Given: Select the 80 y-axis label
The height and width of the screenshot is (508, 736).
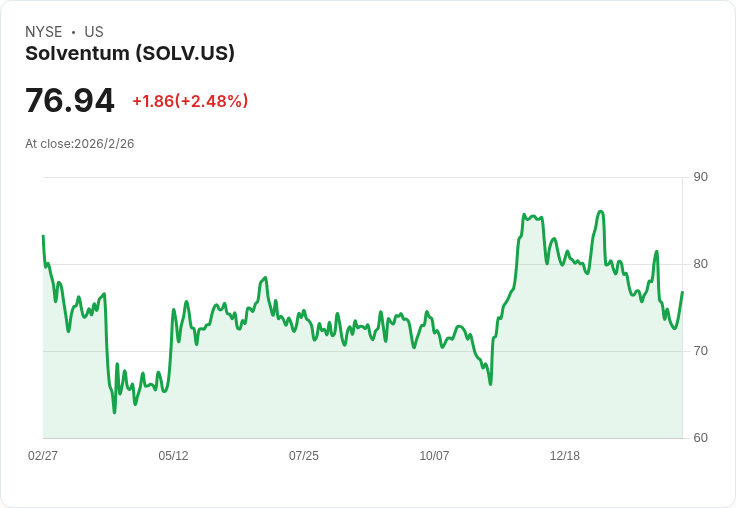Looking at the screenshot, I should [x=700, y=264].
